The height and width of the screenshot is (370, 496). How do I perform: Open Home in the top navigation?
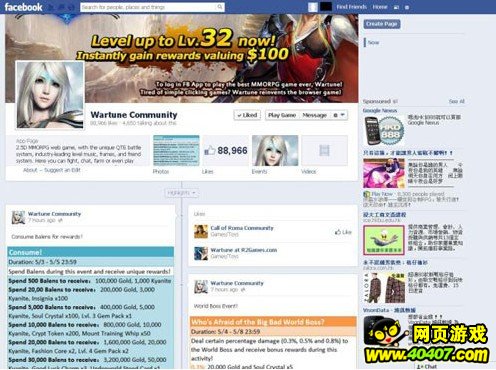(380, 7)
